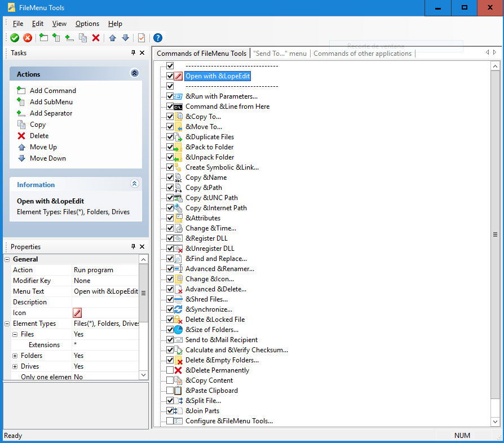Open the File menu

[x=18, y=24]
